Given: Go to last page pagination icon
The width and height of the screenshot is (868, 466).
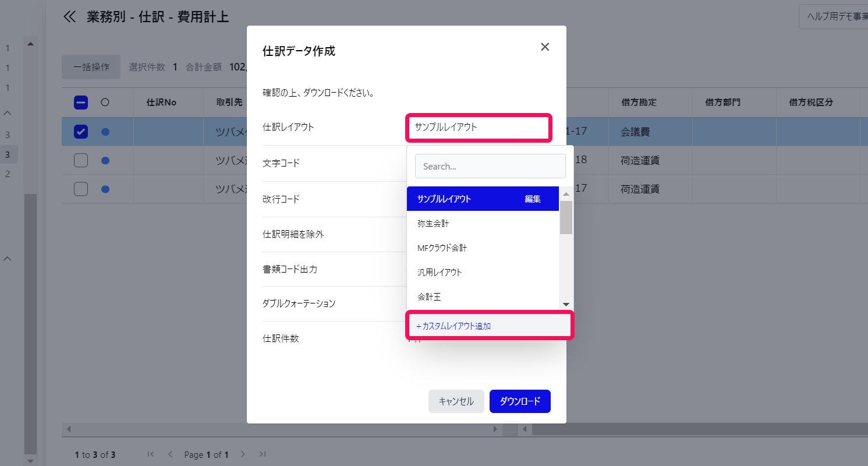Looking at the screenshot, I should (x=263, y=454).
